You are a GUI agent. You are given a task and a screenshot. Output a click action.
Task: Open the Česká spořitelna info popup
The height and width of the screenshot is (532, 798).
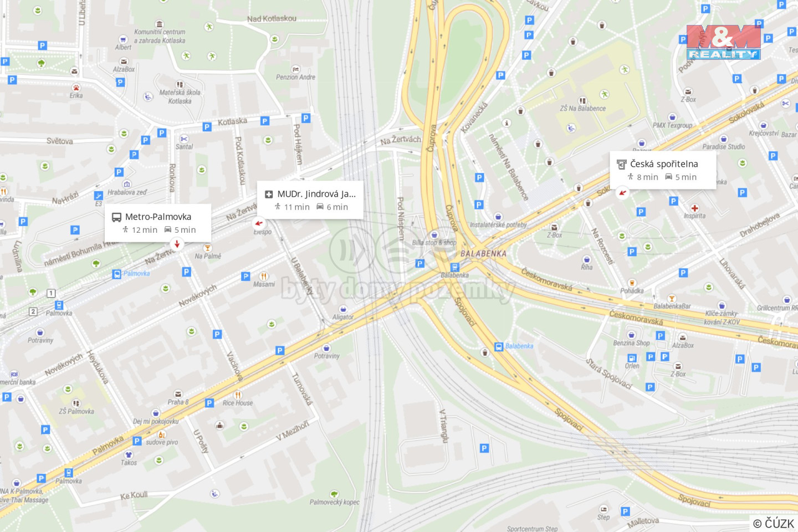click(x=663, y=170)
